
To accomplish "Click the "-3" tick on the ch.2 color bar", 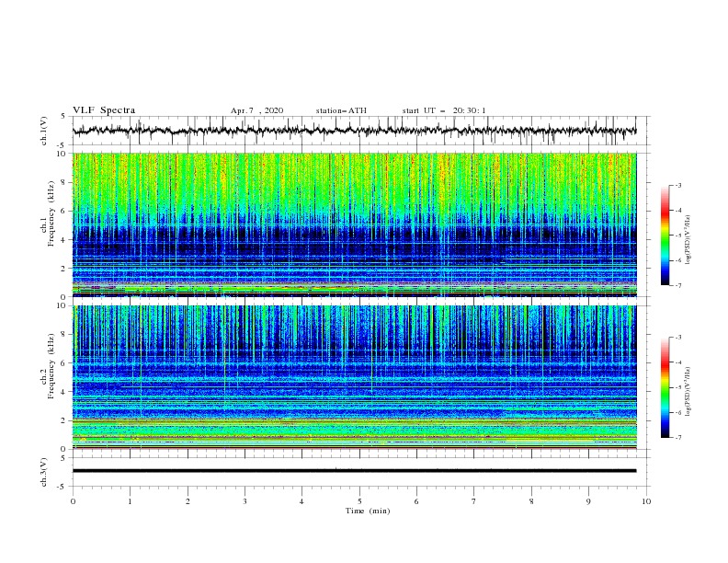I will (x=677, y=338).
